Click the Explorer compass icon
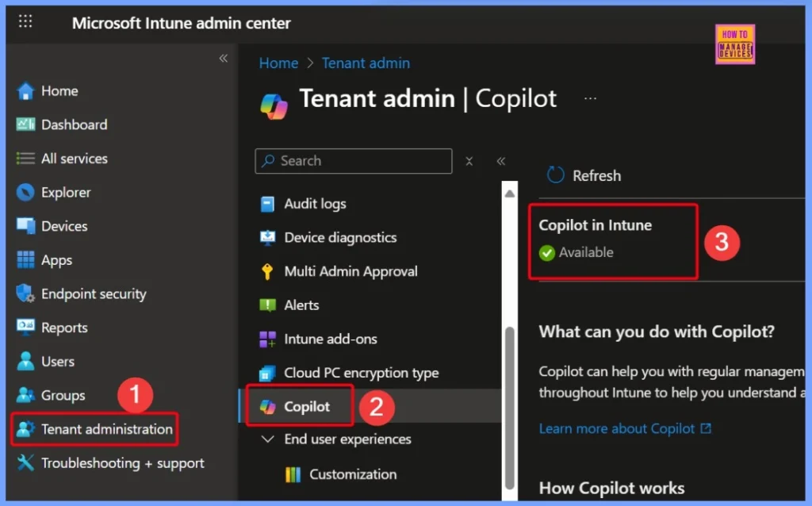Viewport: 812px width, 506px height. tap(25, 192)
